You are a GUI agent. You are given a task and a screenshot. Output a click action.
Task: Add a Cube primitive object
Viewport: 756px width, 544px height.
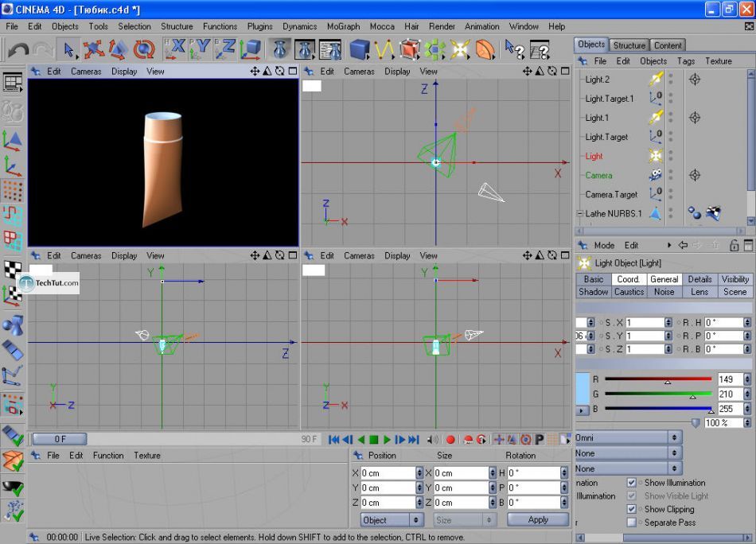click(x=359, y=49)
